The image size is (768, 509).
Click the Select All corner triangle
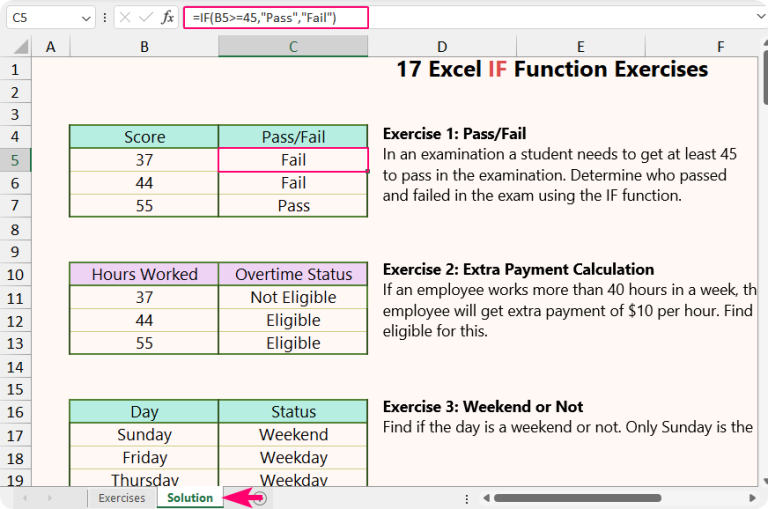coord(21,47)
